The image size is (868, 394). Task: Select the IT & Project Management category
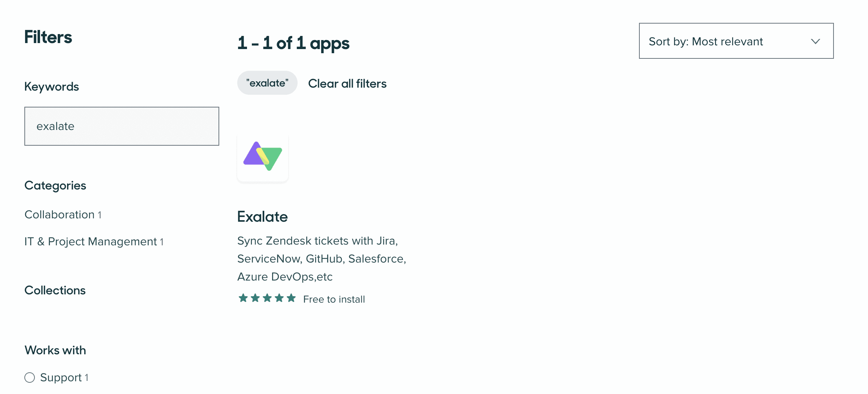[90, 241]
